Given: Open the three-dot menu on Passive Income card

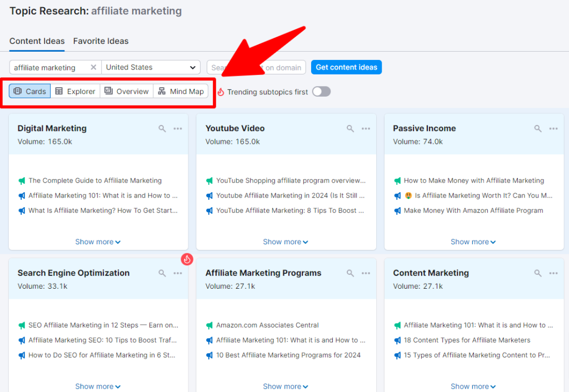Looking at the screenshot, I should (x=553, y=129).
